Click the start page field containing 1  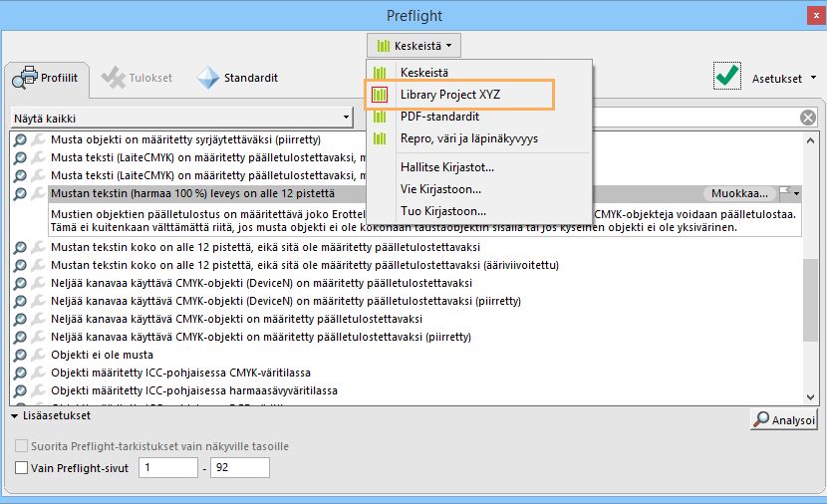pos(168,467)
